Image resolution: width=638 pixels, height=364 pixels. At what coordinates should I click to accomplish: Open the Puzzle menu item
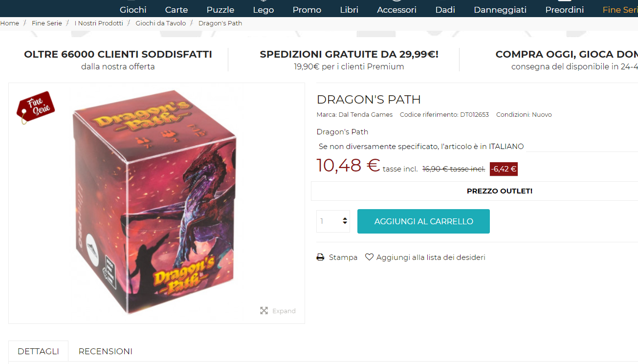(x=220, y=10)
